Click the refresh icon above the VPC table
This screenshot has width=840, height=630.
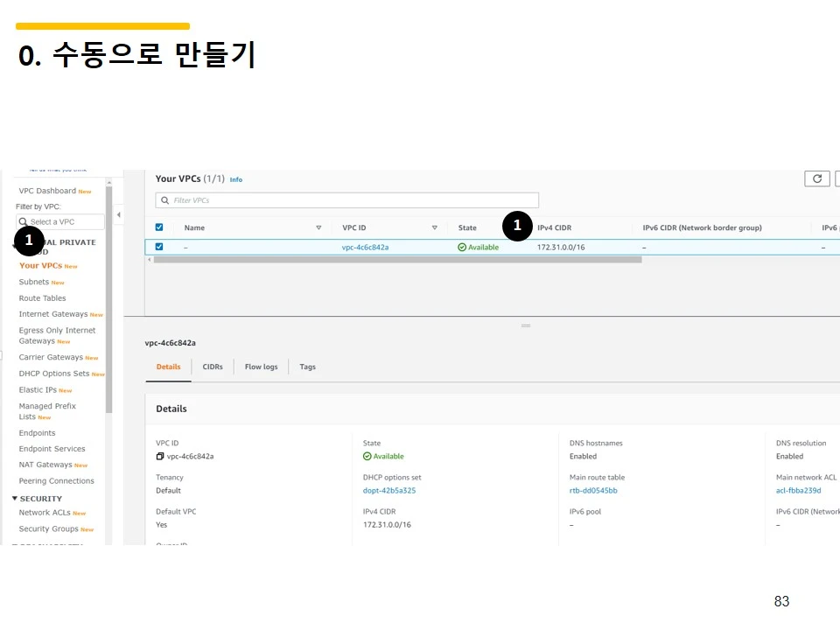click(x=816, y=178)
